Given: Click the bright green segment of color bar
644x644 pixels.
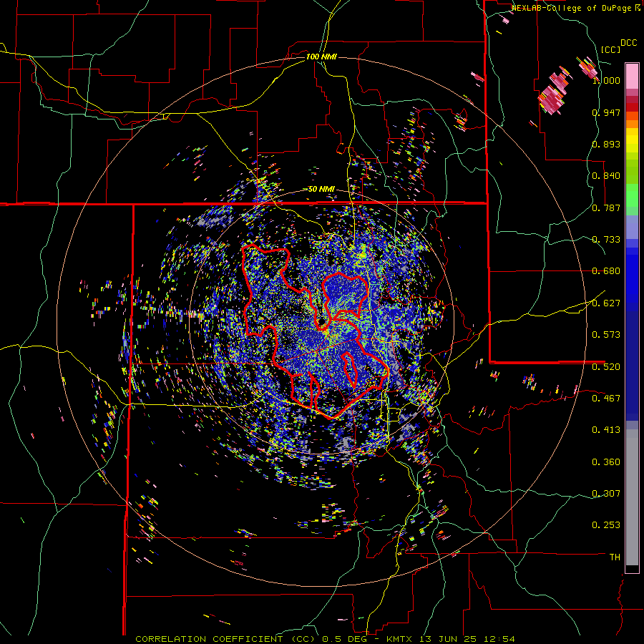Looking at the screenshot, I should 632,195.
